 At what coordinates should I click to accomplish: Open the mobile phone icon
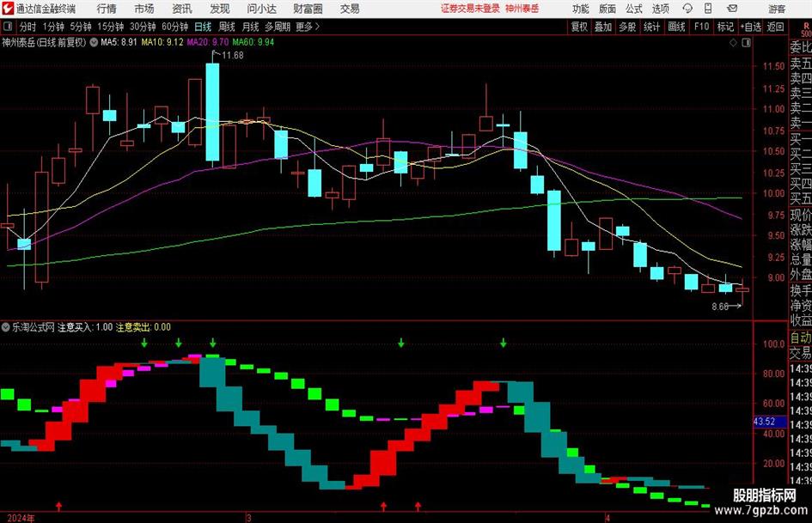[708, 9]
